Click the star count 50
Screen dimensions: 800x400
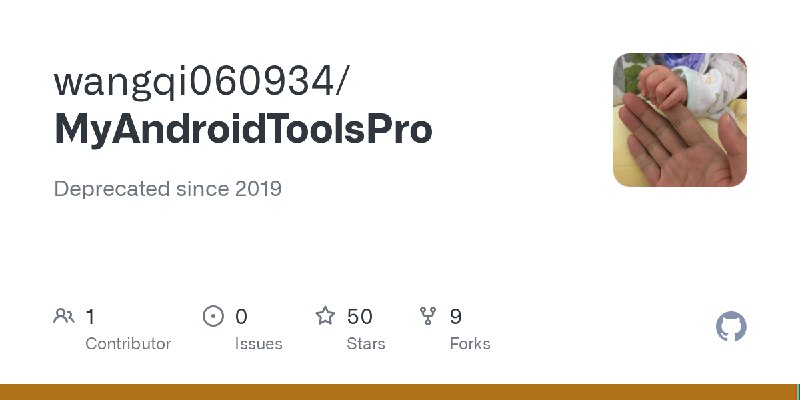[360, 317]
